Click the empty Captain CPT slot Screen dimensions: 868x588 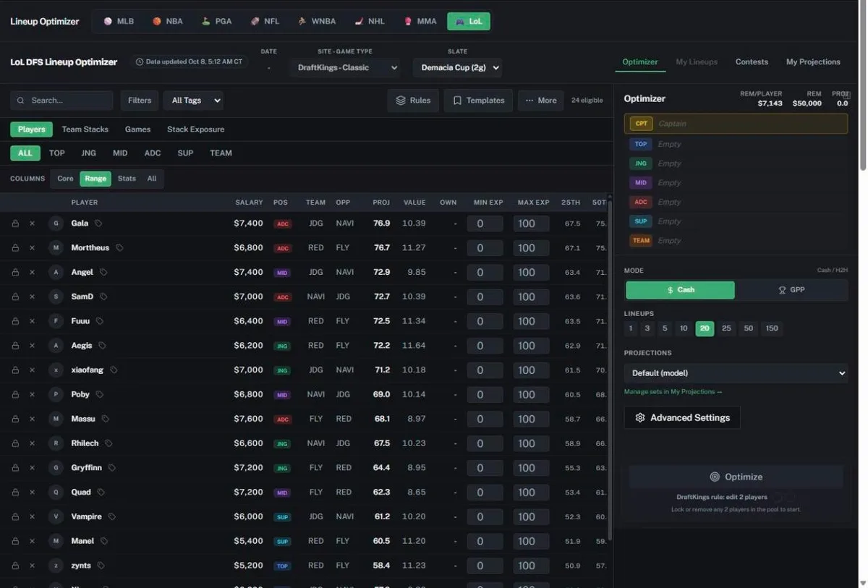736,124
